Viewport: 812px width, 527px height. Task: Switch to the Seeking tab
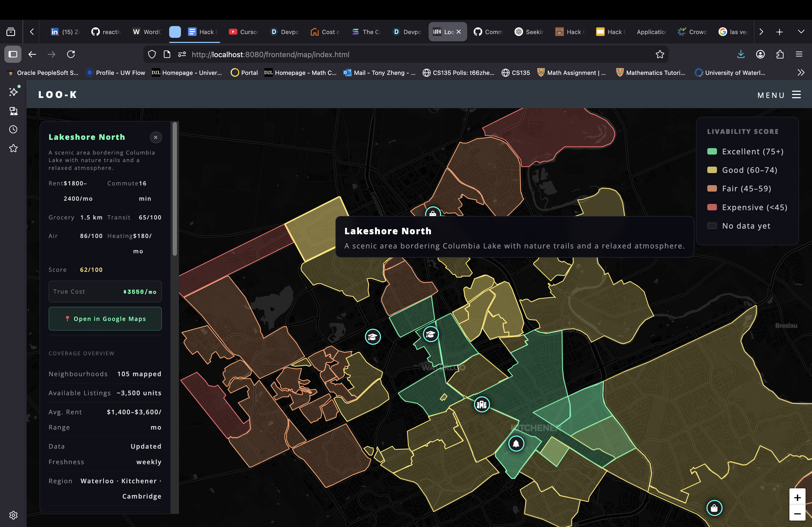coord(529,32)
